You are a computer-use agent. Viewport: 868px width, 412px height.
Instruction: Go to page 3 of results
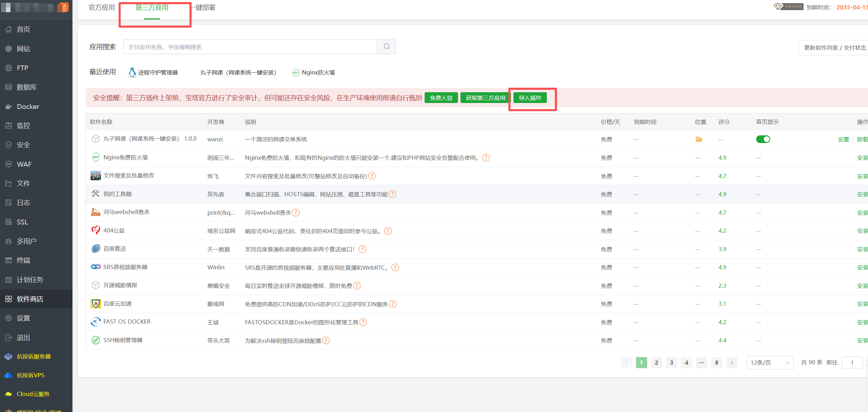coord(672,363)
